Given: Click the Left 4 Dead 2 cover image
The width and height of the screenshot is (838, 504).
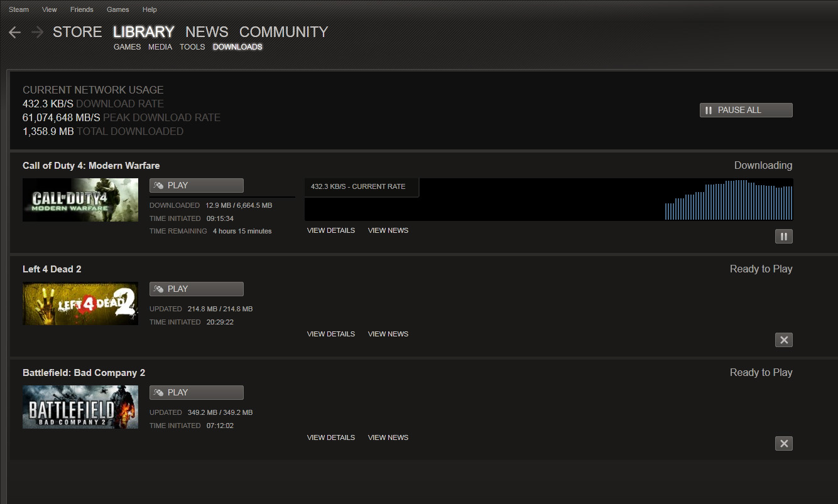Looking at the screenshot, I should click(80, 303).
